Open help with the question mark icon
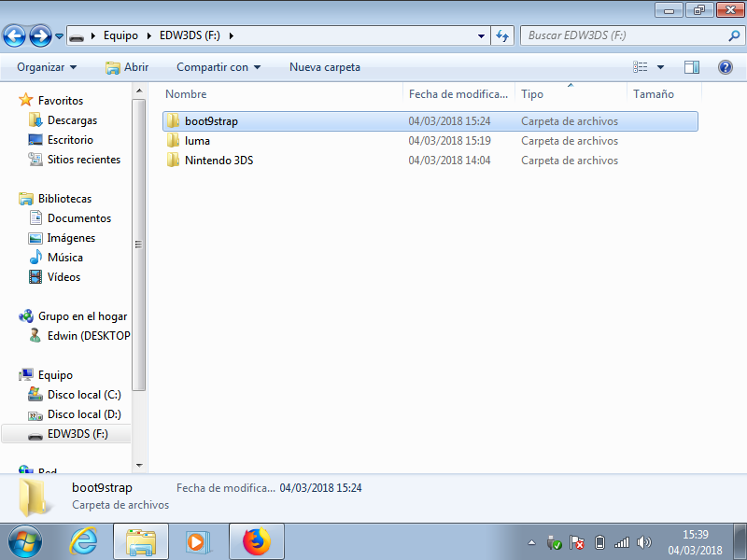This screenshot has height=560, width=747. coord(726,67)
